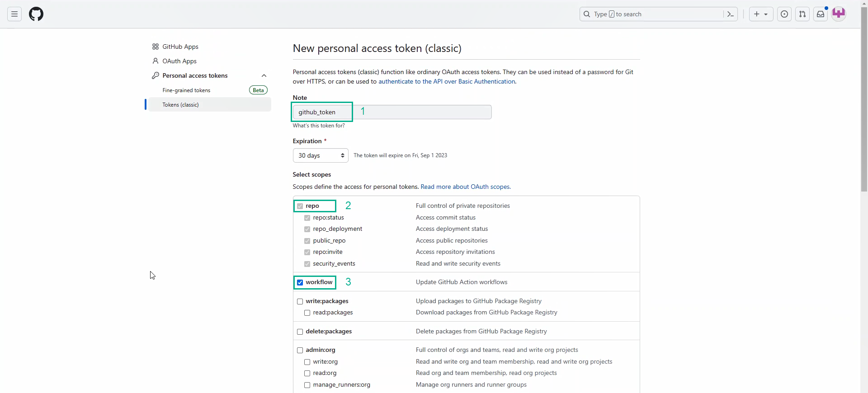Click the token expiry date text
Image resolution: width=868 pixels, height=393 pixels.
(x=400, y=155)
